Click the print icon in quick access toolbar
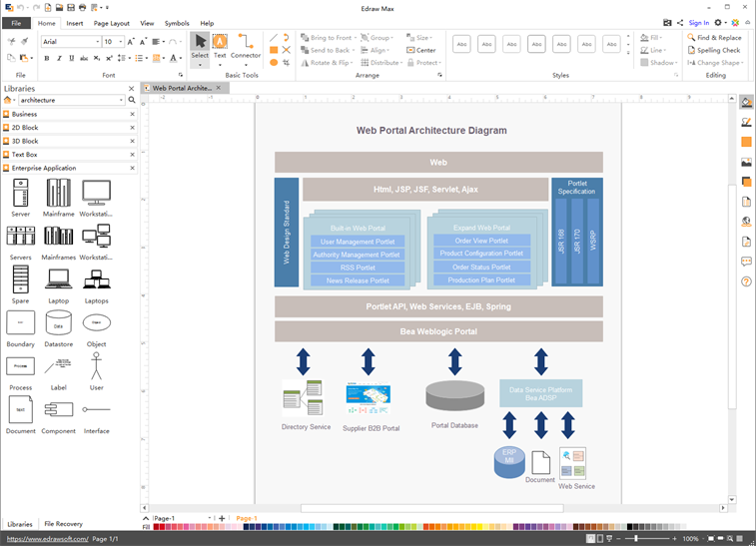Image resolution: width=756 pixels, height=546 pixels. pyautogui.click(x=83, y=8)
